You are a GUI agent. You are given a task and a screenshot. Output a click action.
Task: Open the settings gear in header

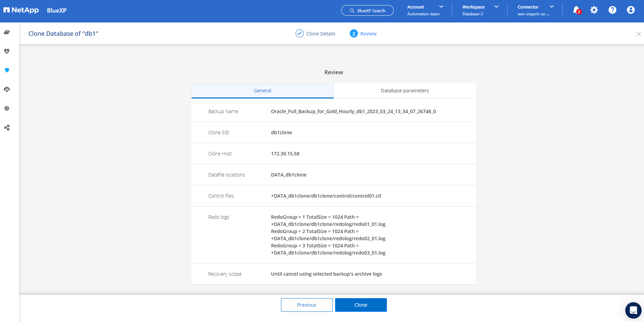tap(594, 10)
